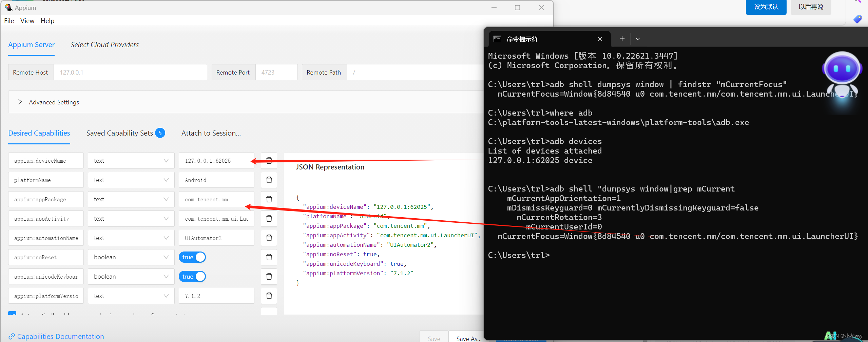Viewport: 868px width, 342px height.
Task: Click the command prompt tab icon
Action: (497, 39)
